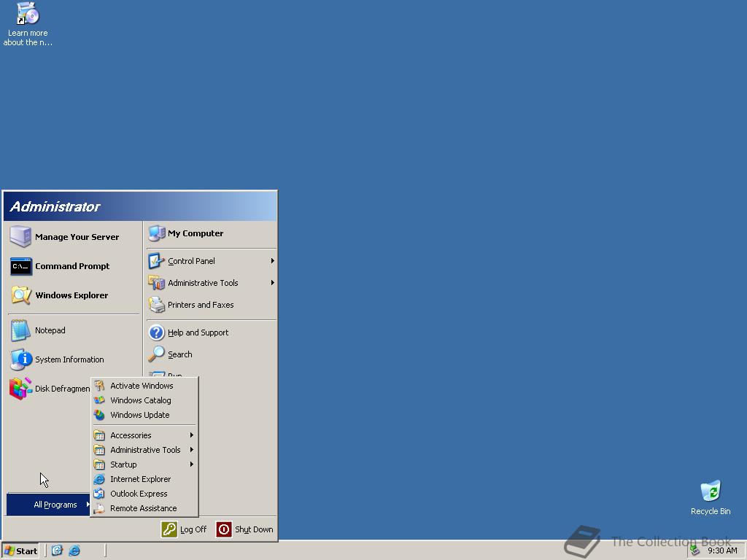
Task: Click the Startup text label
Action: point(123,464)
